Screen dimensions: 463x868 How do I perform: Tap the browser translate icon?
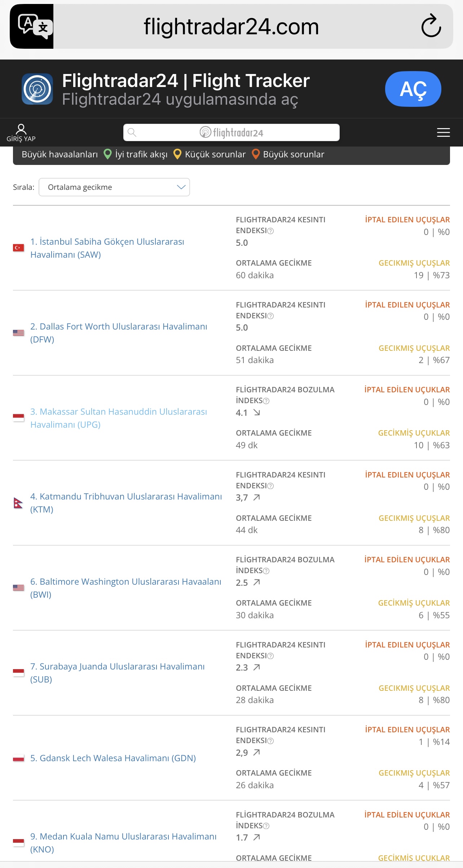(32, 26)
